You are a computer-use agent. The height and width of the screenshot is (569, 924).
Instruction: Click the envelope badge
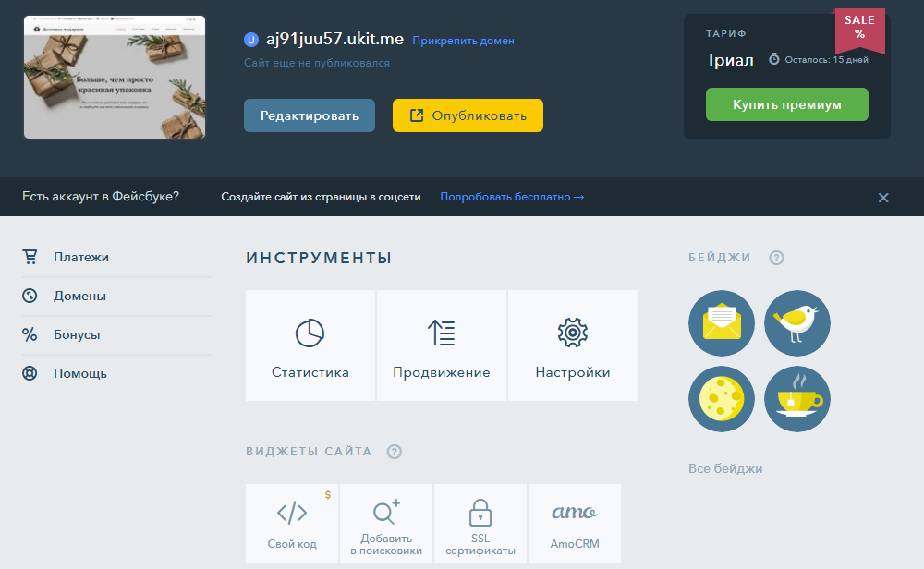(x=722, y=323)
